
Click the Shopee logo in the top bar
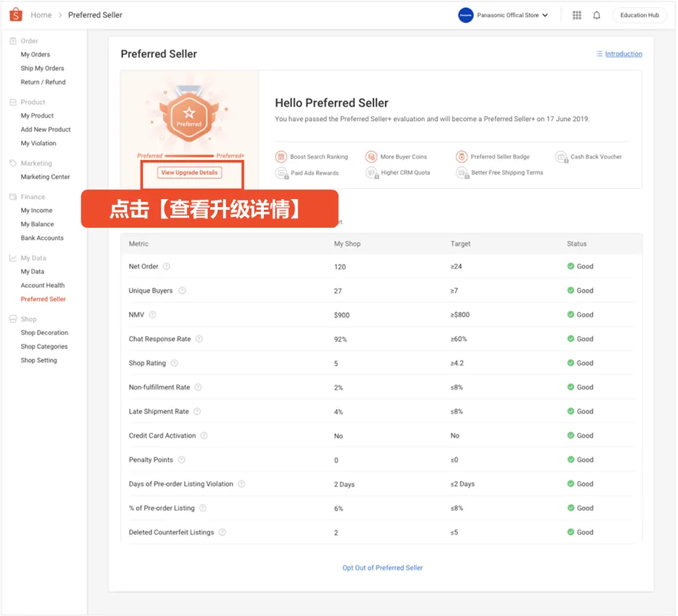(16, 14)
